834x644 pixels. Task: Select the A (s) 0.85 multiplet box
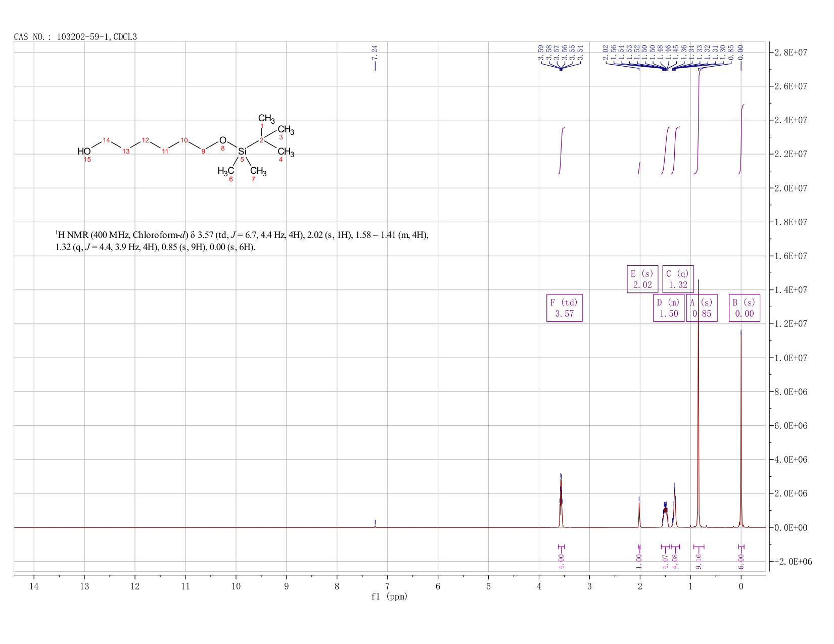[702, 308]
